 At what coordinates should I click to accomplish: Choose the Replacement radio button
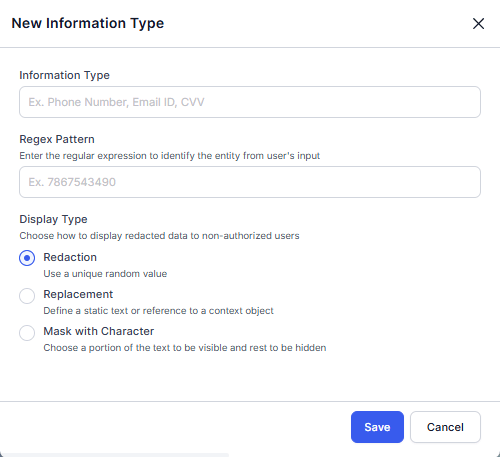click(27, 296)
